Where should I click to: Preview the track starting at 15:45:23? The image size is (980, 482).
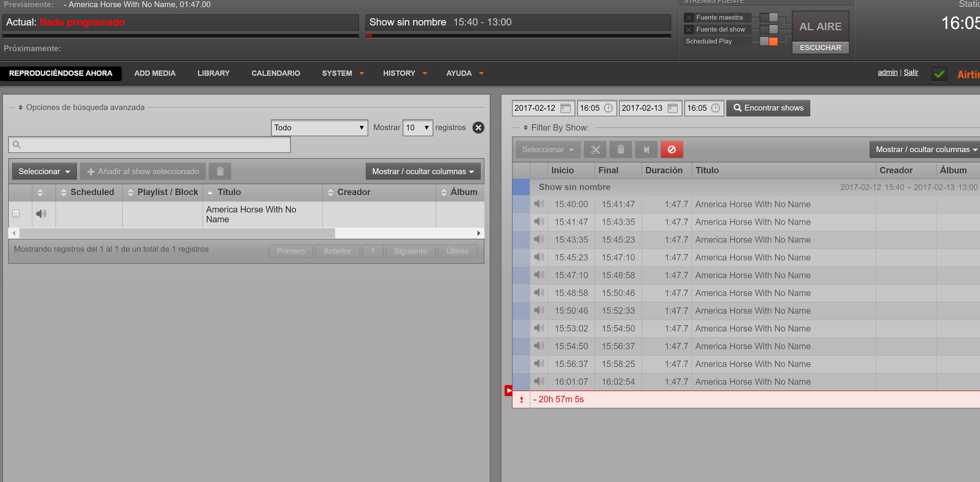click(539, 257)
